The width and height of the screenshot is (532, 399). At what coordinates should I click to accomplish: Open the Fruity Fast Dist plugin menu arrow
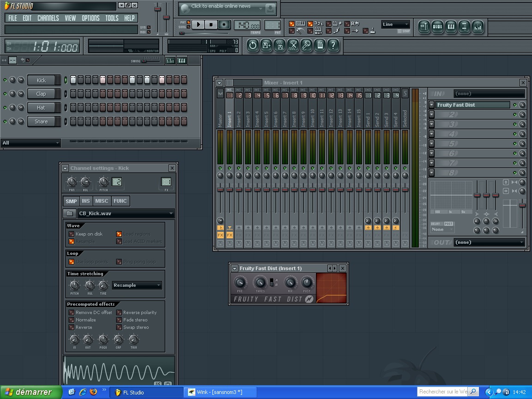[235, 268]
